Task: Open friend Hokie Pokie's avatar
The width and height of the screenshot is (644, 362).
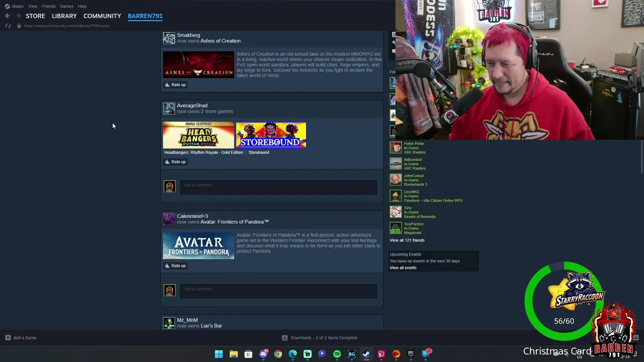Action: point(396,148)
